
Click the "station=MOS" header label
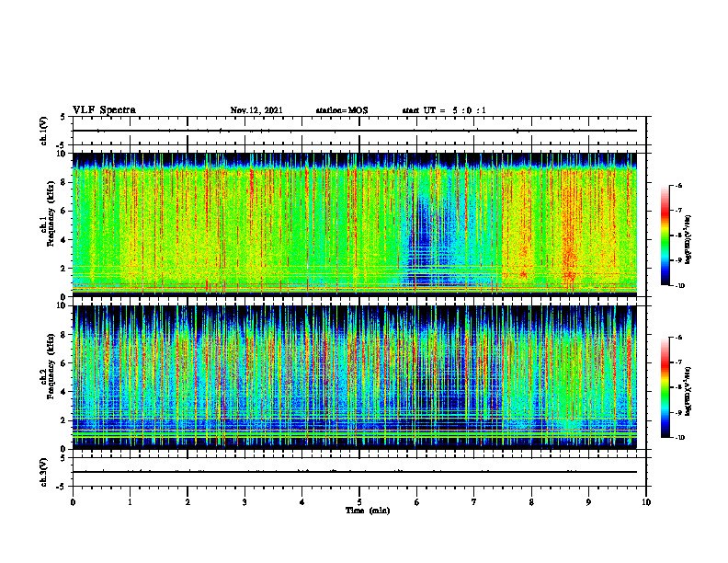point(342,110)
